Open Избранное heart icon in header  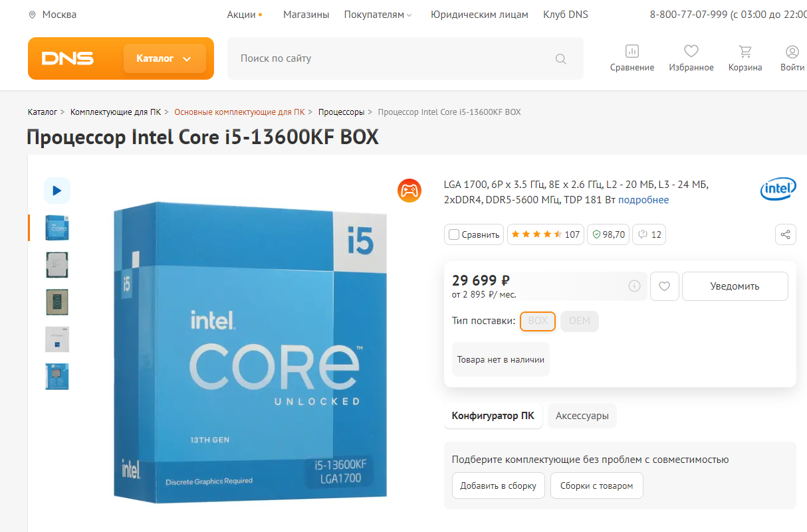click(691, 51)
